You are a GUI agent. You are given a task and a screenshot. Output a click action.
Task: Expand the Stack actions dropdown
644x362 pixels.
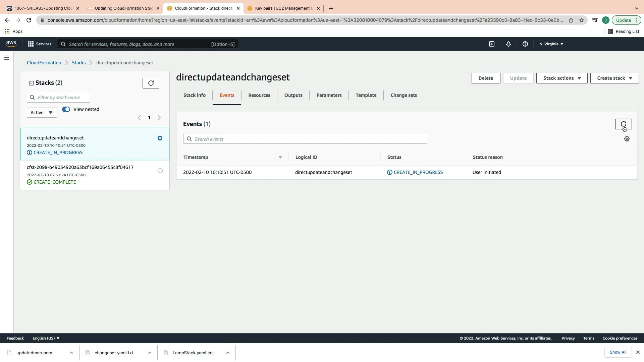click(561, 78)
